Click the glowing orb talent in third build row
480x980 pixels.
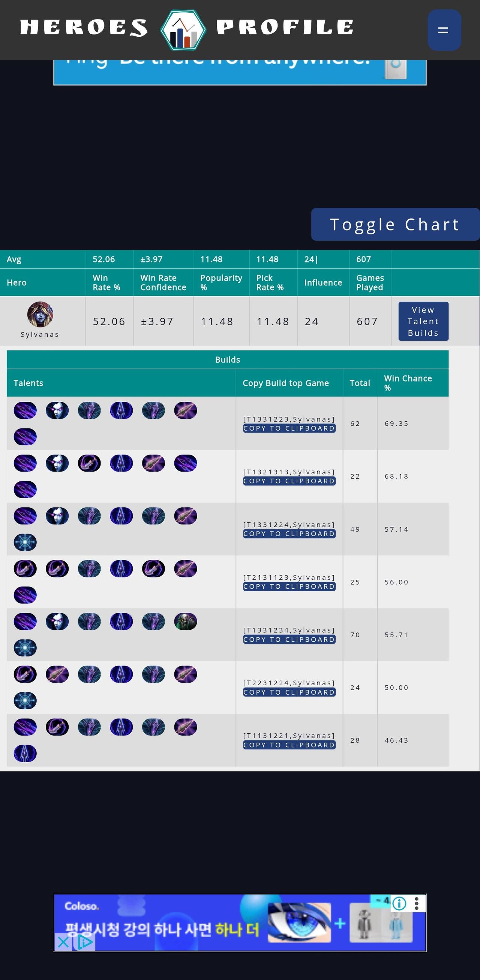(x=25, y=542)
